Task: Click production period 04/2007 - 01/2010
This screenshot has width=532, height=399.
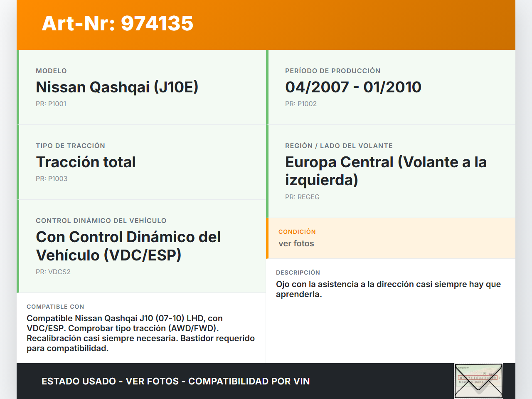Action: (x=353, y=87)
